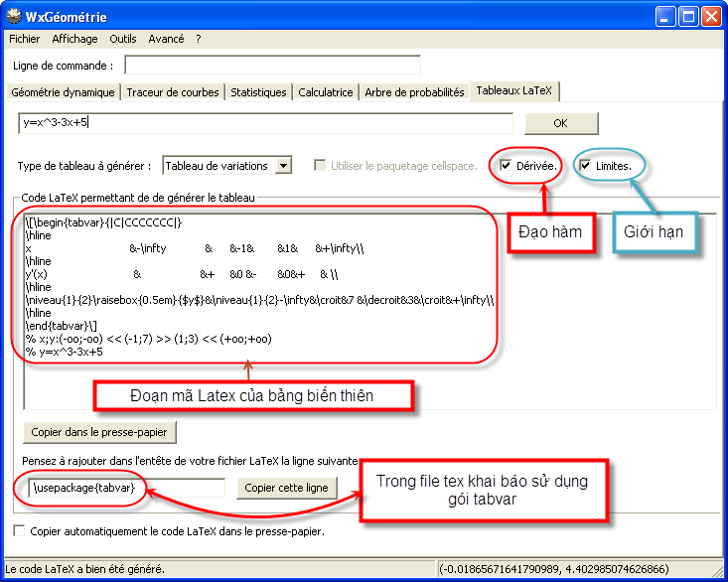
Task: Click Copier dans le presse-papier button
Action: click(x=99, y=432)
